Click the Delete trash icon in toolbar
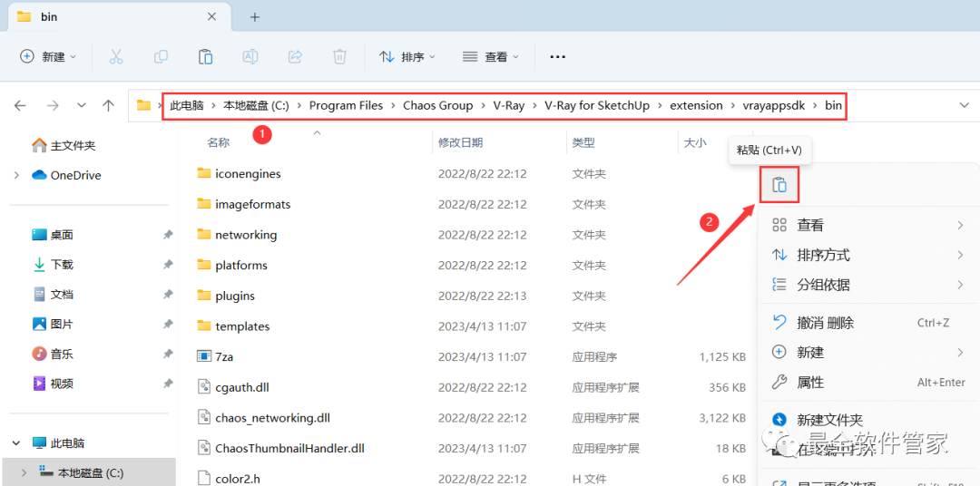 pyautogui.click(x=339, y=57)
